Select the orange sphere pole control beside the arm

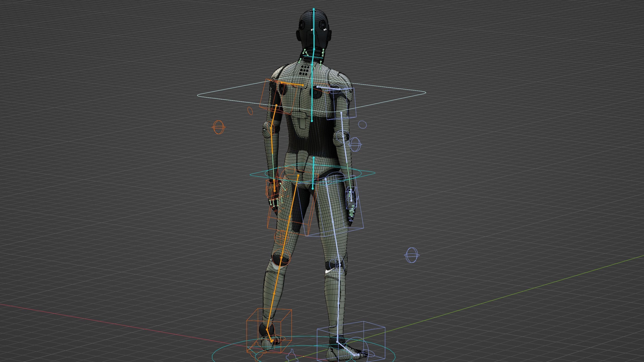pos(218,127)
